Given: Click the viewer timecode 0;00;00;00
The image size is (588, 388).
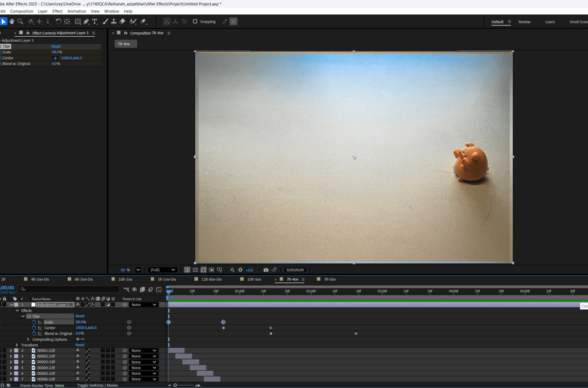Looking at the screenshot, I should pos(295,270).
